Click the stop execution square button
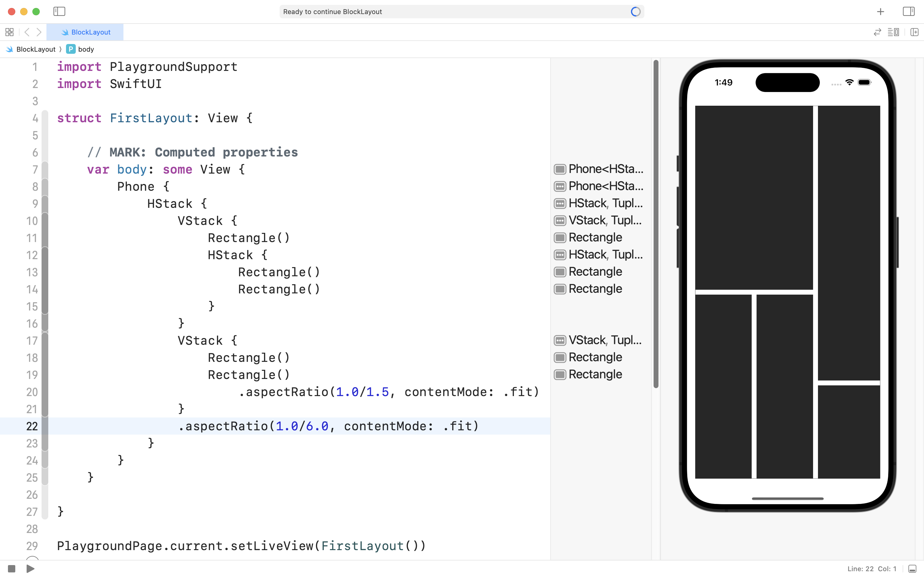The image size is (924, 577). coord(11,569)
